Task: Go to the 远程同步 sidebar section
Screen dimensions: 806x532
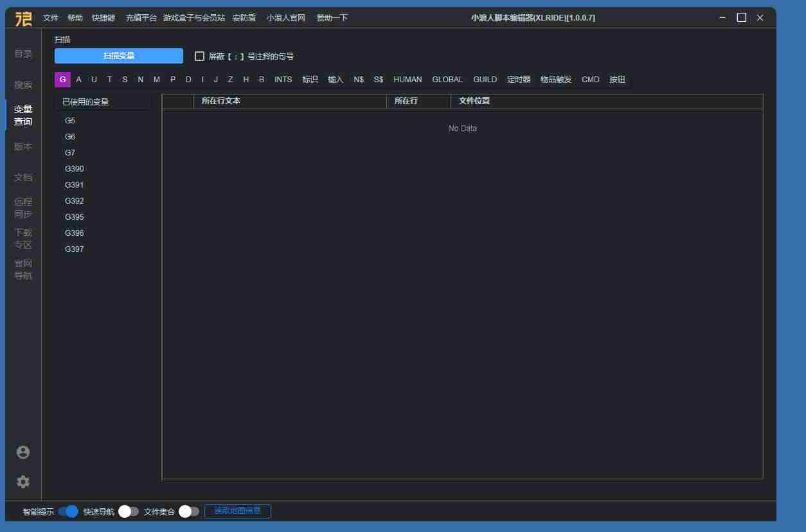Action: point(23,208)
